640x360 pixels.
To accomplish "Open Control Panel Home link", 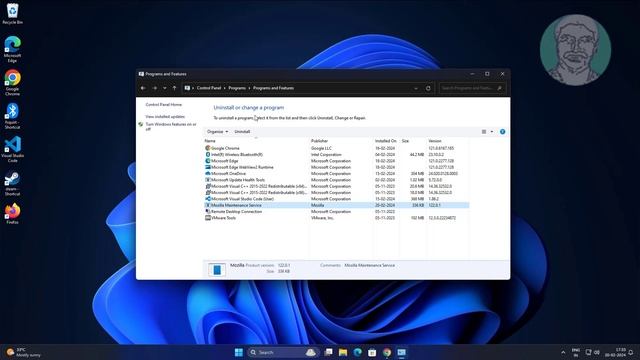I will pos(164,105).
